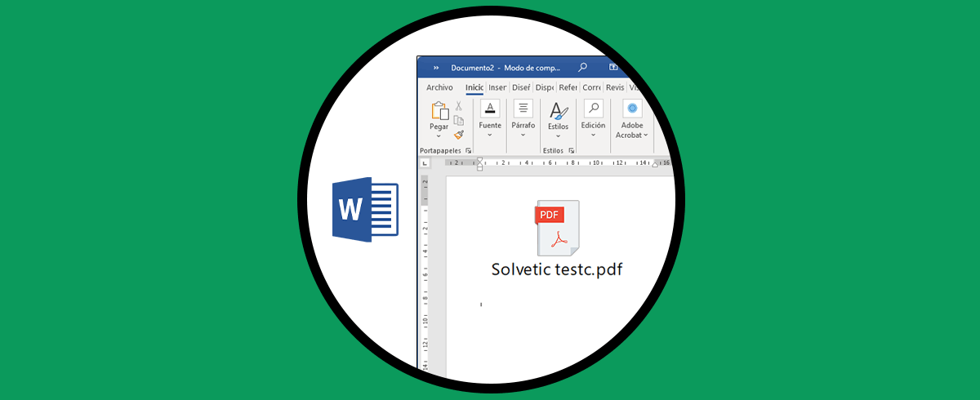Open the Archivo tab
Viewport: 980px width, 400px height.
[439, 87]
